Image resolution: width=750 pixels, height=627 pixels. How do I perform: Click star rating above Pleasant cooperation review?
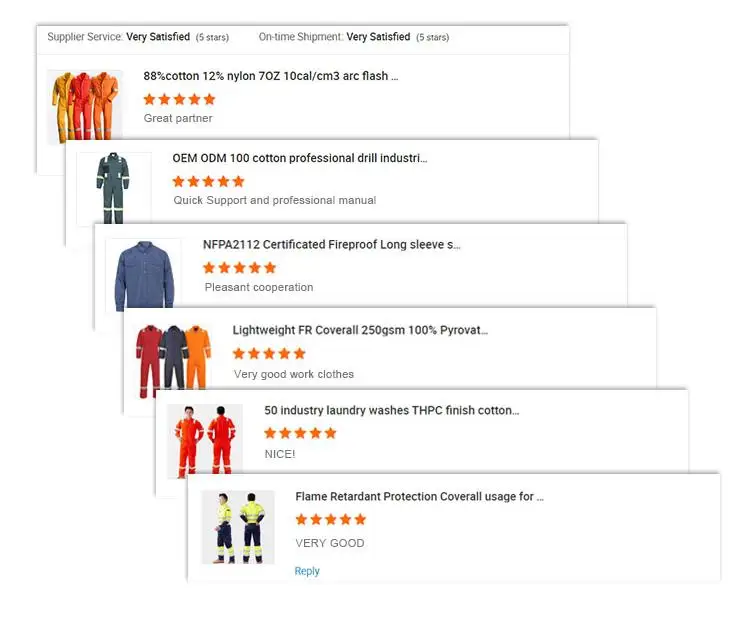pyautogui.click(x=240, y=268)
